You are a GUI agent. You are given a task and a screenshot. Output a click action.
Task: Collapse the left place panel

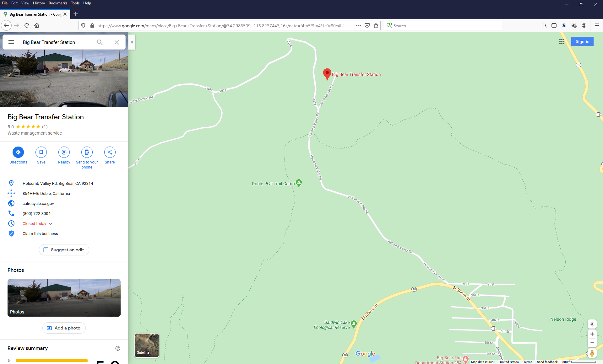coord(132,42)
